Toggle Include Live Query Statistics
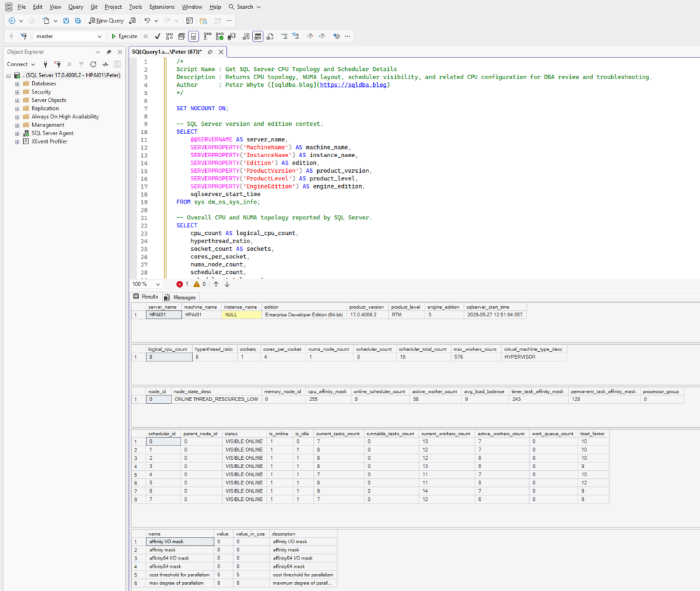The image size is (700, 591). pyautogui.click(x=219, y=36)
